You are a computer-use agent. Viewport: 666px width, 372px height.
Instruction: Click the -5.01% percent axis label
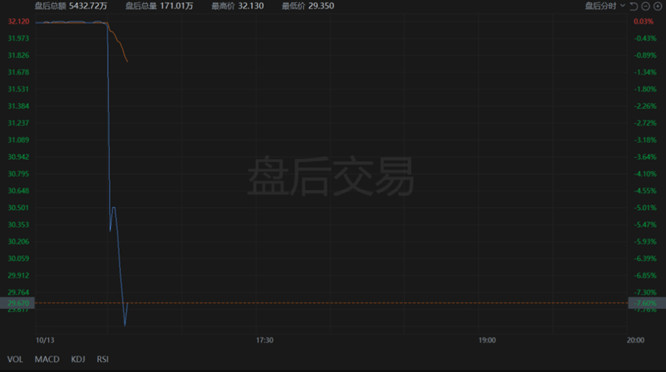(645, 208)
